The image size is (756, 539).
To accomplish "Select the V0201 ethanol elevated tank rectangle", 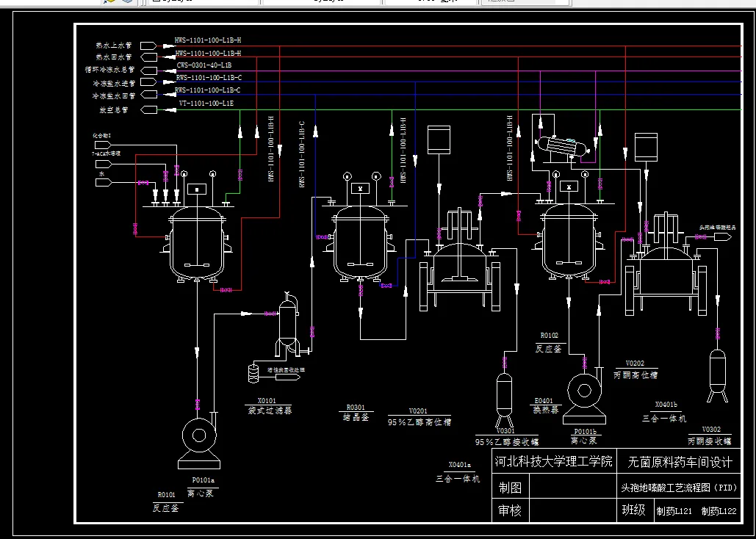I will click(439, 140).
